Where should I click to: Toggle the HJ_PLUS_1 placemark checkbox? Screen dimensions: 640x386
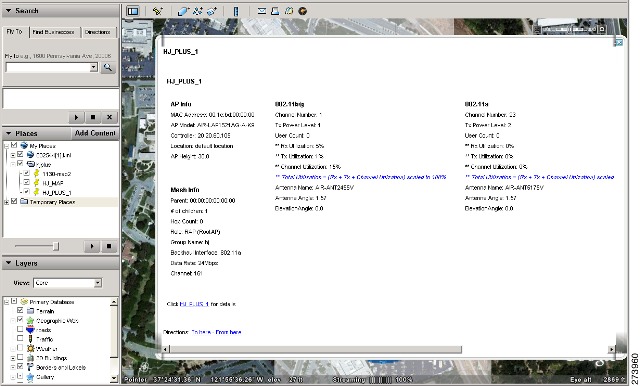point(27,191)
